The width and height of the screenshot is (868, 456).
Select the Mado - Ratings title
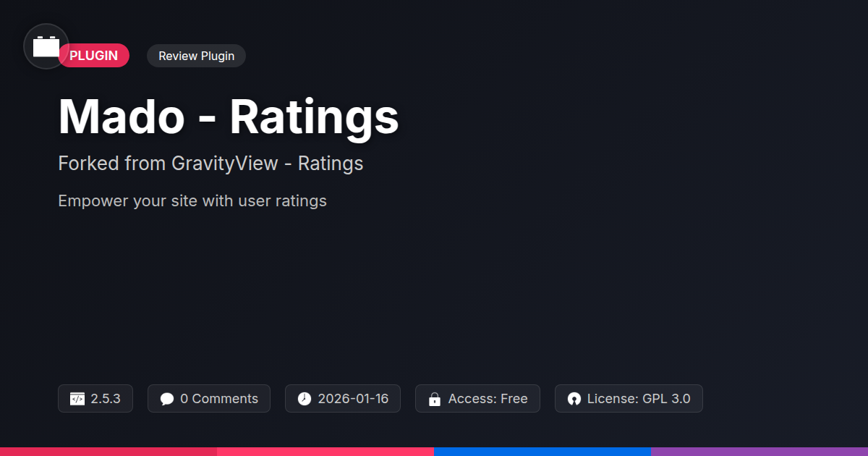pyautogui.click(x=229, y=117)
